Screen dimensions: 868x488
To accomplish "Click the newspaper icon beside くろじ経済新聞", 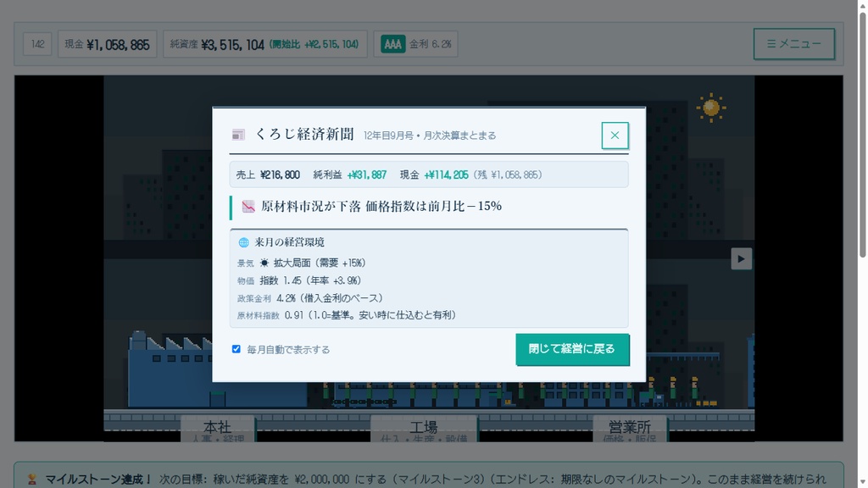I will tap(238, 135).
